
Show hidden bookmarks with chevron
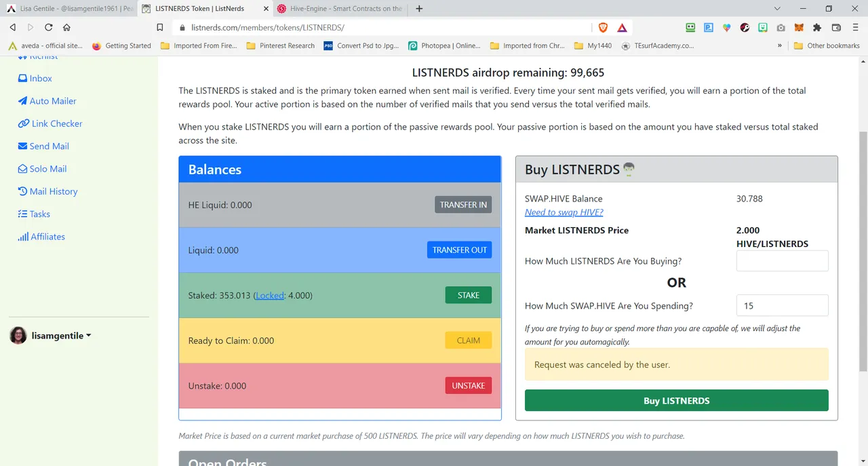coord(779,45)
